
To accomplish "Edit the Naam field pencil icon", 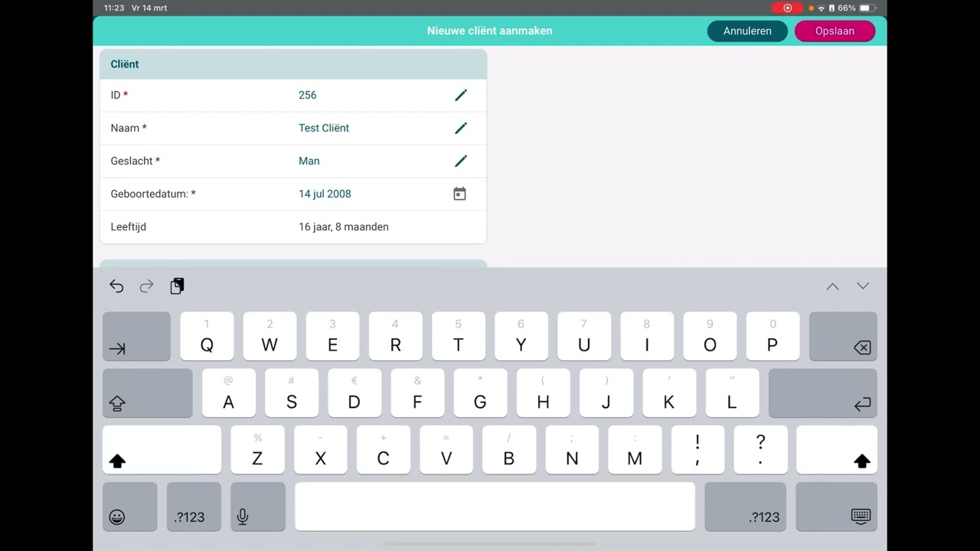I will pyautogui.click(x=461, y=128).
